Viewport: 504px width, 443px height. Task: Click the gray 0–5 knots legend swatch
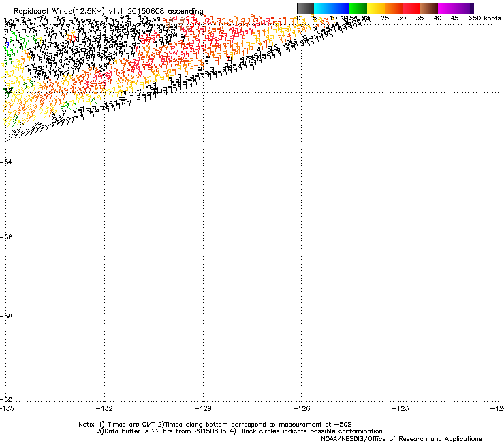(305, 8)
